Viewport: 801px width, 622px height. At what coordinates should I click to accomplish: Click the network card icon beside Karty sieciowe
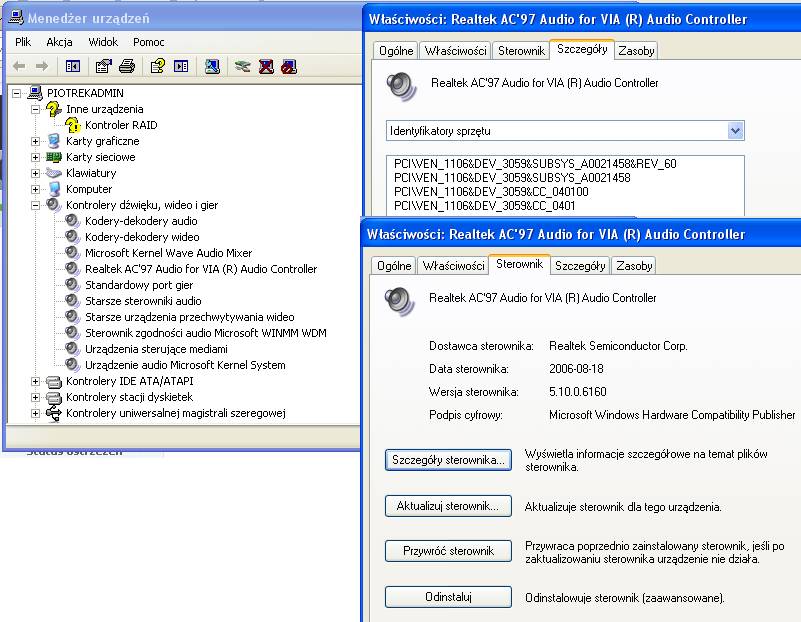click(54, 157)
